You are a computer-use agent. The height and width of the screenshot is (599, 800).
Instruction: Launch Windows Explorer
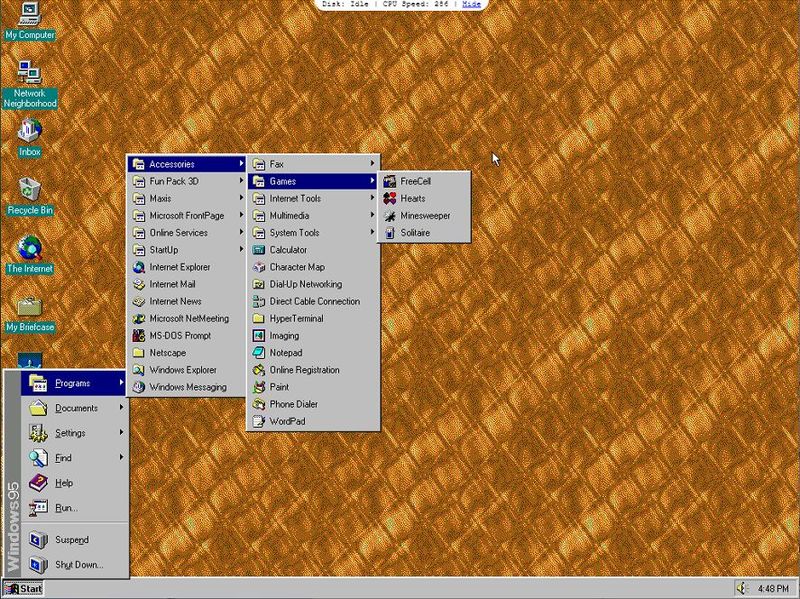[x=187, y=370]
